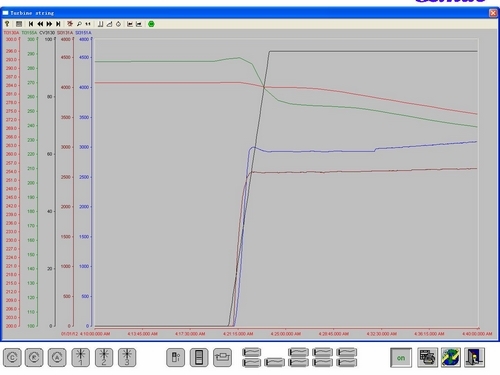Open the exit door icon
This screenshot has height=375, width=500.
pyautogui.click(x=474, y=357)
